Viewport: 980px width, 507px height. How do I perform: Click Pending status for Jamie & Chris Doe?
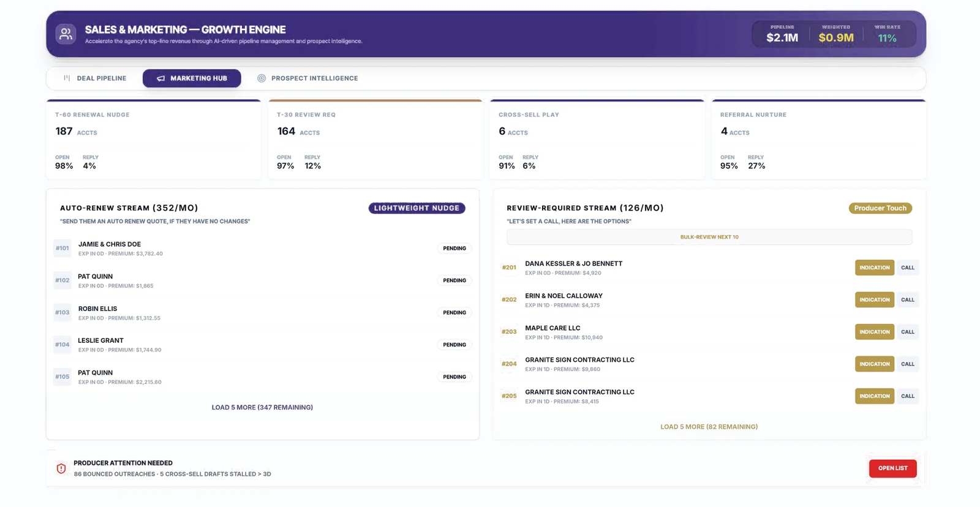[x=454, y=249]
